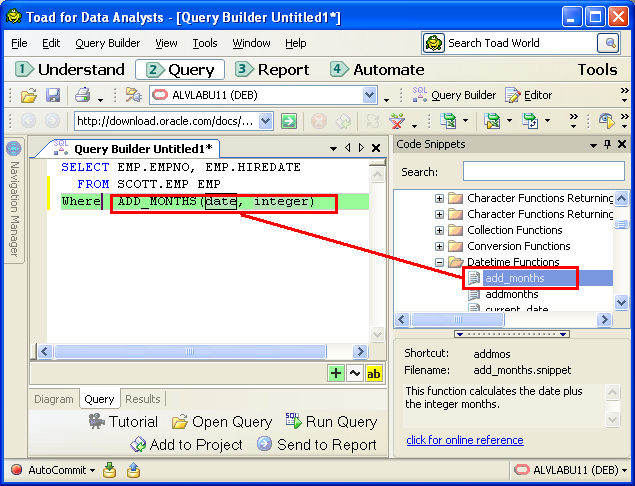Click the first export spreadsheet icon
This screenshot has height=486, width=635.
pyautogui.click(x=449, y=121)
